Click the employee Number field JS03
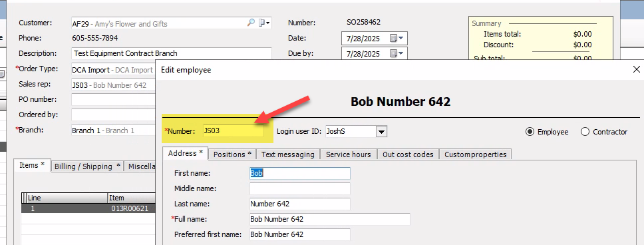This screenshot has height=245, width=644. 233,131
